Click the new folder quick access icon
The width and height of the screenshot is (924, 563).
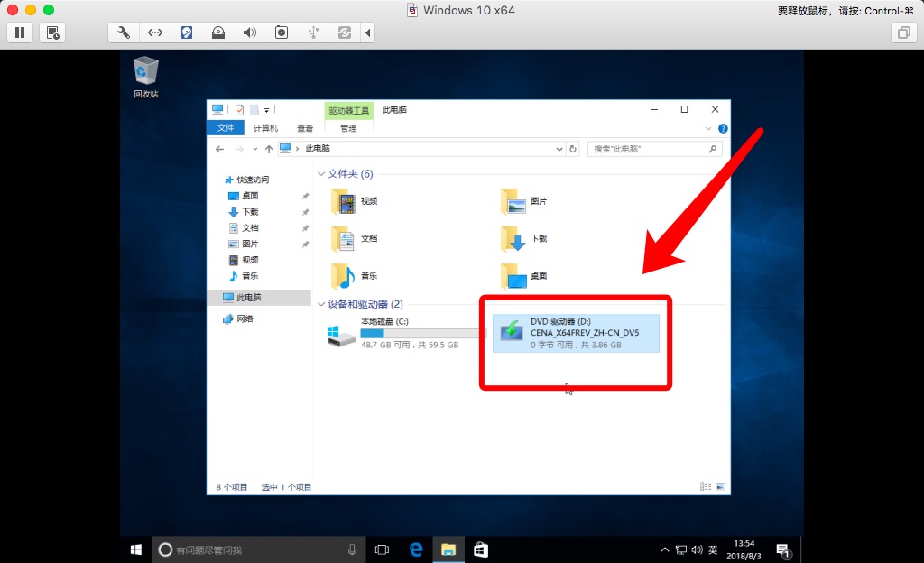pos(254,109)
